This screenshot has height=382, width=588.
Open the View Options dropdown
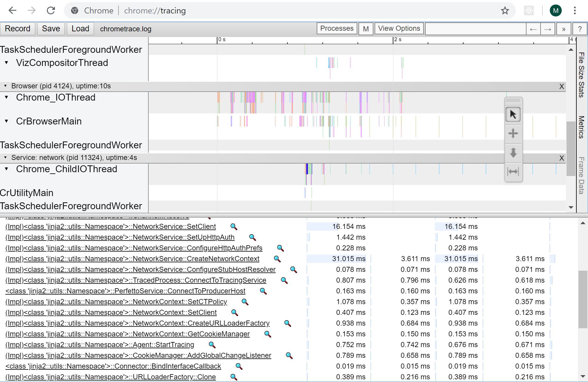pyautogui.click(x=399, y=29)
